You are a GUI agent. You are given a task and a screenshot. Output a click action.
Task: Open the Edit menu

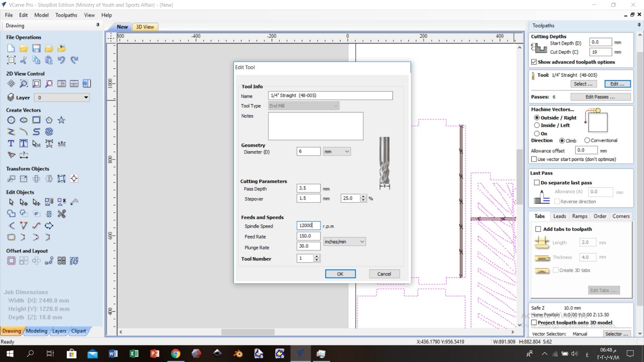[24, 15]
